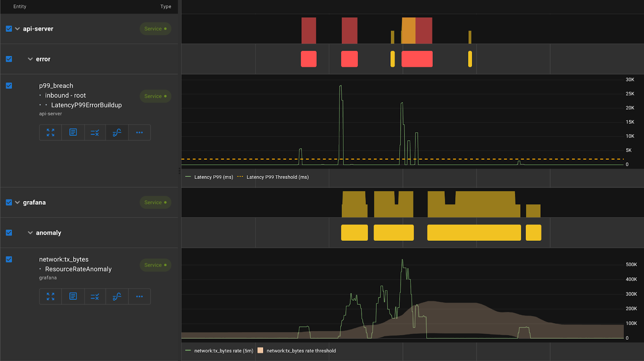Uncheck the api-server entity checkbox
The width and height of the screenshot is (644, 361).
(9, 29)
